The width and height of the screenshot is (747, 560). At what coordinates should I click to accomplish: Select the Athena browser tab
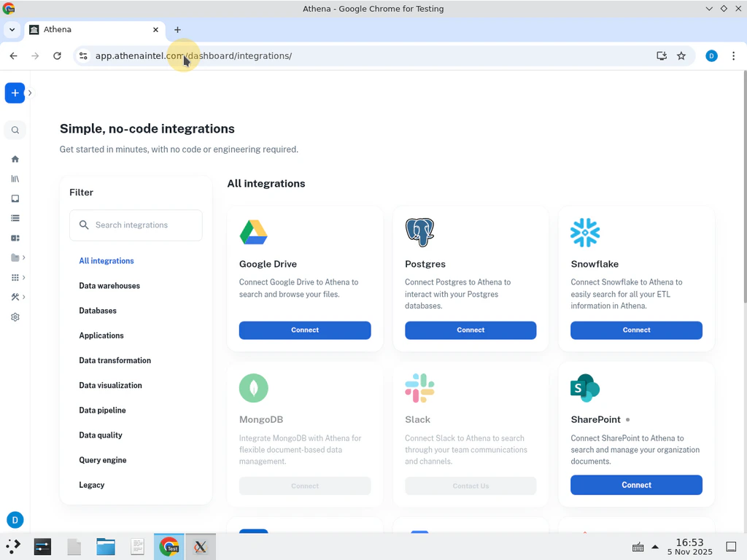coord(94,29)
